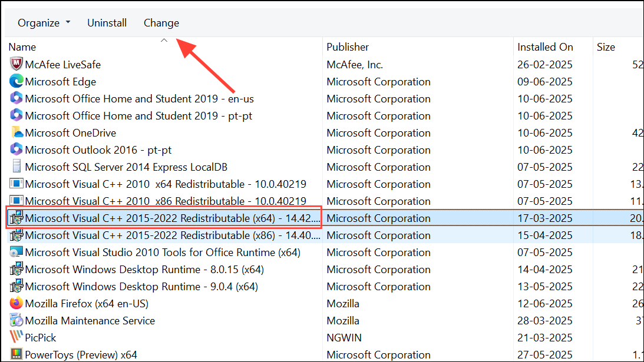Select Microsoft Office Home and Student en-us

pyautogui.click(x=139, y=99)
